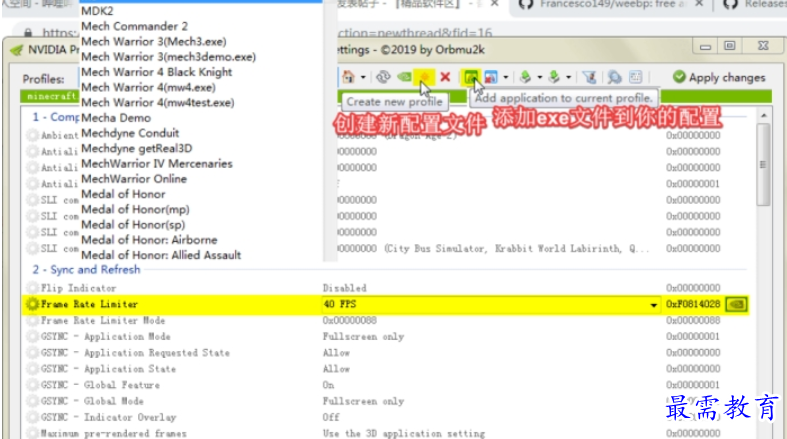Viewport: 787px width, 439px height.
Task: Remove application from profile icon
Action: [491, 77]
